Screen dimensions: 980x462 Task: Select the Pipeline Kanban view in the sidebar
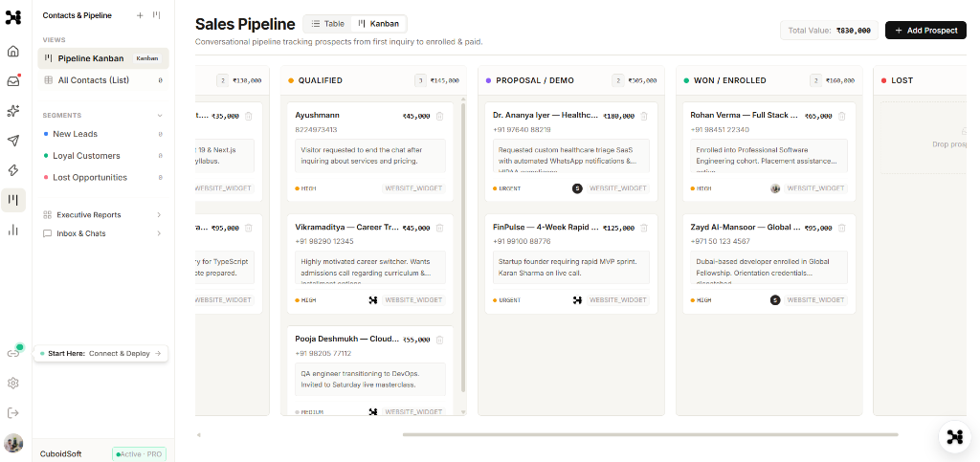click(x=103, y=58)
